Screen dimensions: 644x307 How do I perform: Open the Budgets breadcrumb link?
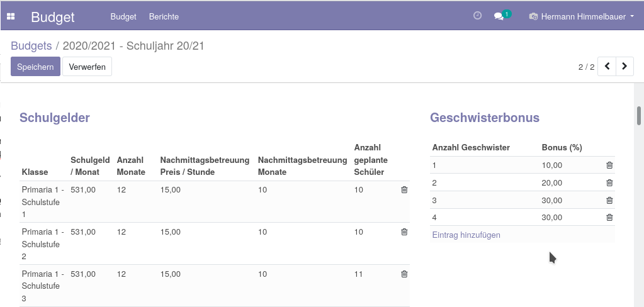[31, 45]
